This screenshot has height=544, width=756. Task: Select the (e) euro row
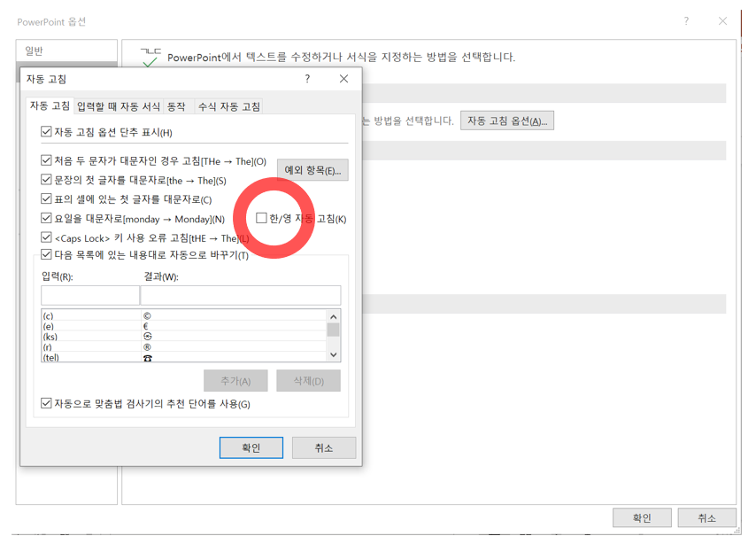[184, 326]
